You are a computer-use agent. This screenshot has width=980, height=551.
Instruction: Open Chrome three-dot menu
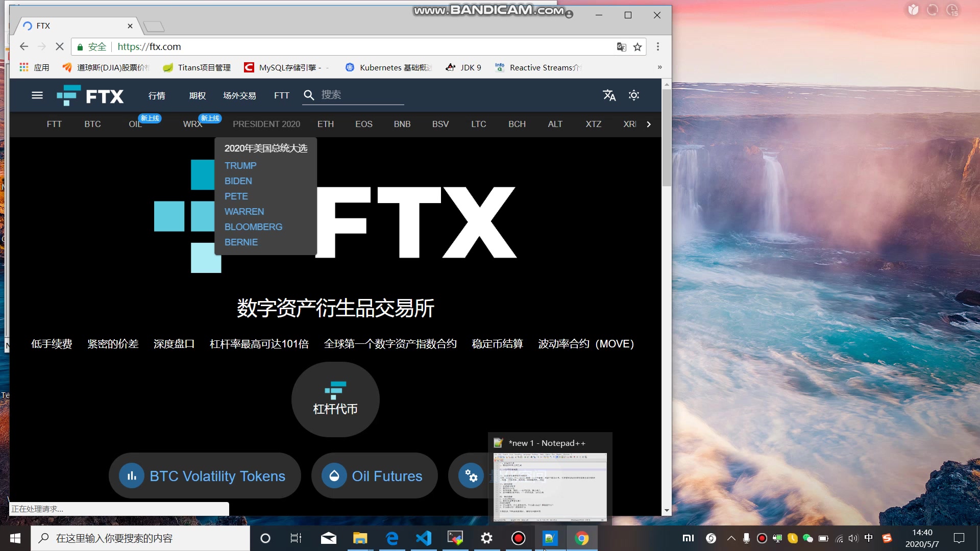tap(658, 46)
